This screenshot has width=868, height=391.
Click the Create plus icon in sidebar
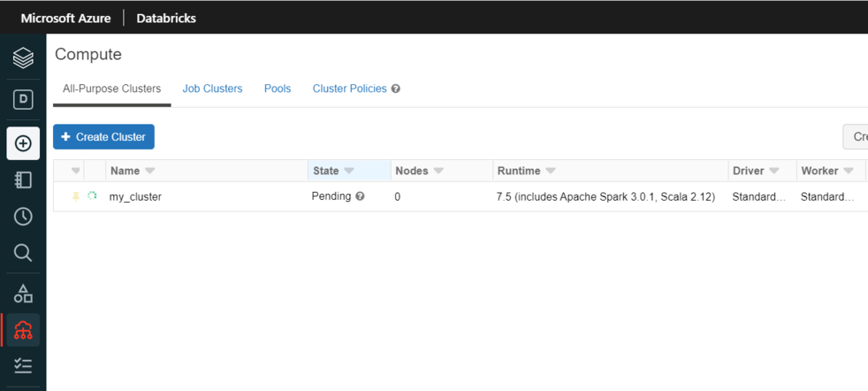23,143
